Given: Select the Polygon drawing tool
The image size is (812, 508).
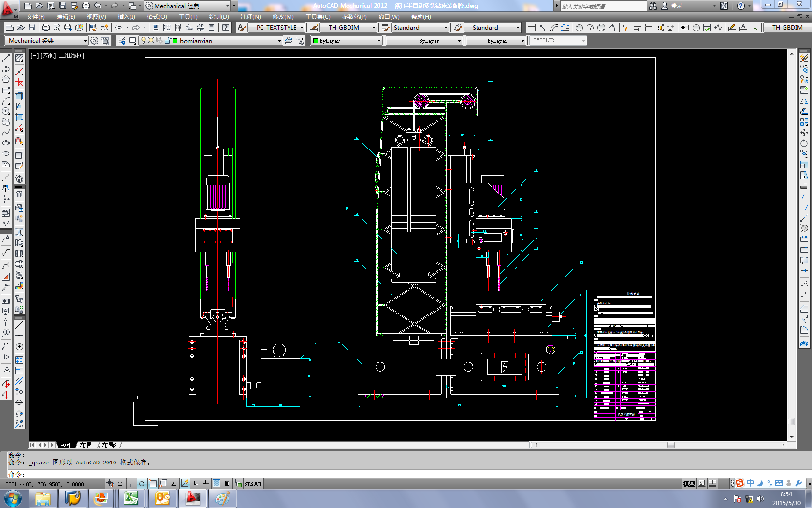Looking at the screenshot, I should pos(6,79).
